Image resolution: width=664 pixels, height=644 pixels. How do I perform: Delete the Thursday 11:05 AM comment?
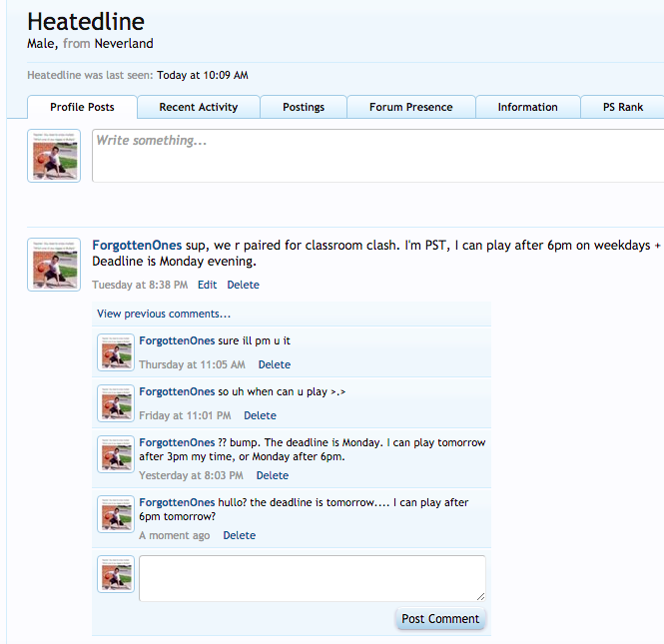click(275, 365)
